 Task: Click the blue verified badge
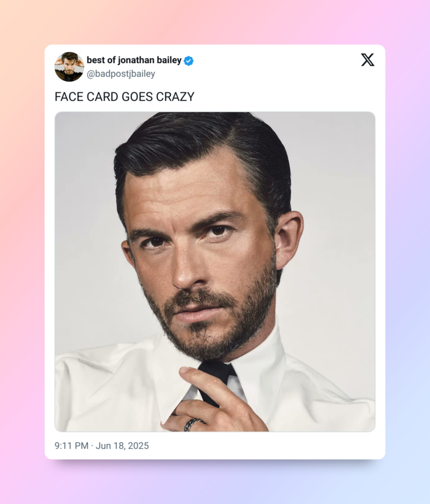tap(189, 61)
